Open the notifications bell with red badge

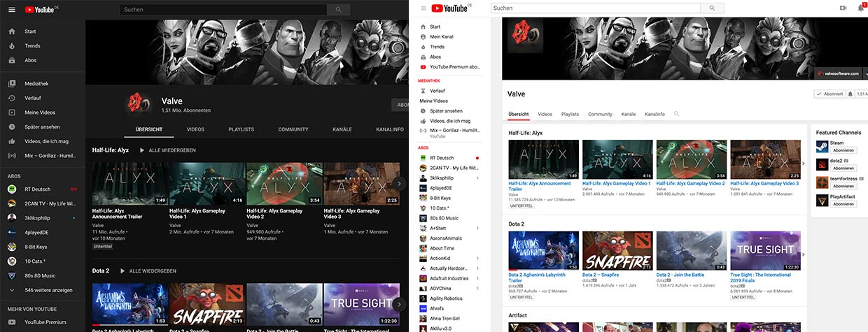point(861,8)
